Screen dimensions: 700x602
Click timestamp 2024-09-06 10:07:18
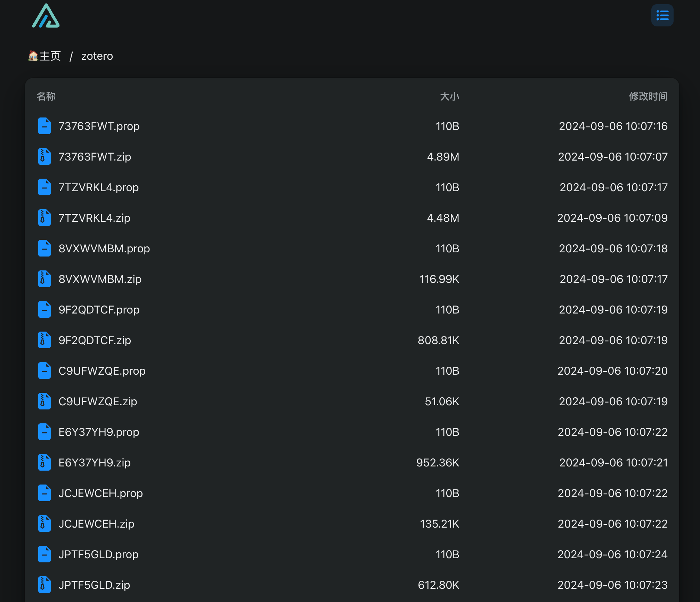click(x=613, y=249)
